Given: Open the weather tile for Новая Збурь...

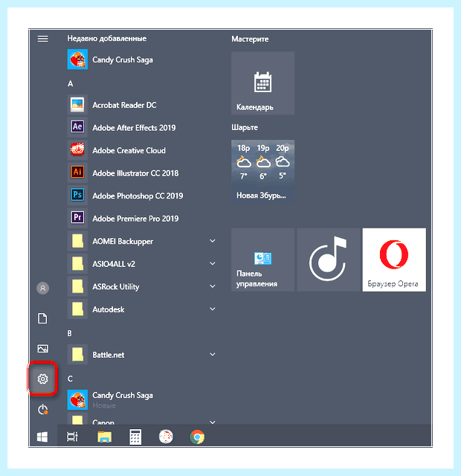Looking at the screenshot, I should [262, 171].
